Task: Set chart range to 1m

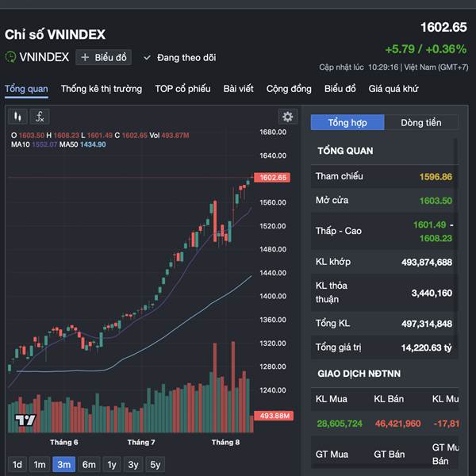Action: [40, 464]
